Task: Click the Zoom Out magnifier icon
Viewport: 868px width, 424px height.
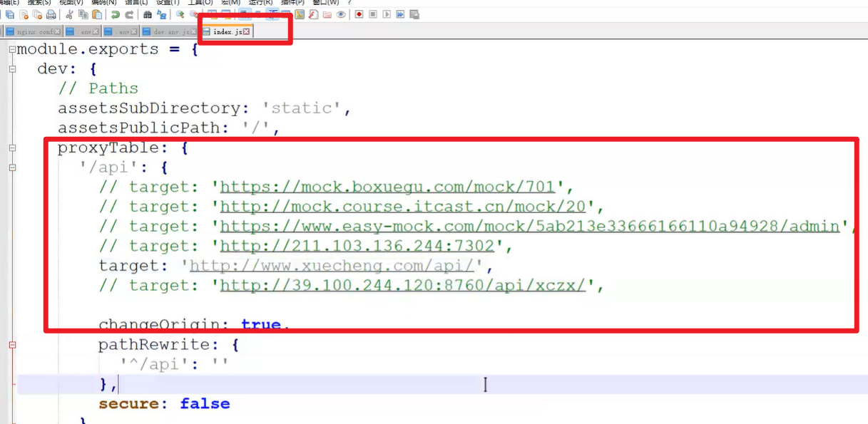Action: click(193, 14)
